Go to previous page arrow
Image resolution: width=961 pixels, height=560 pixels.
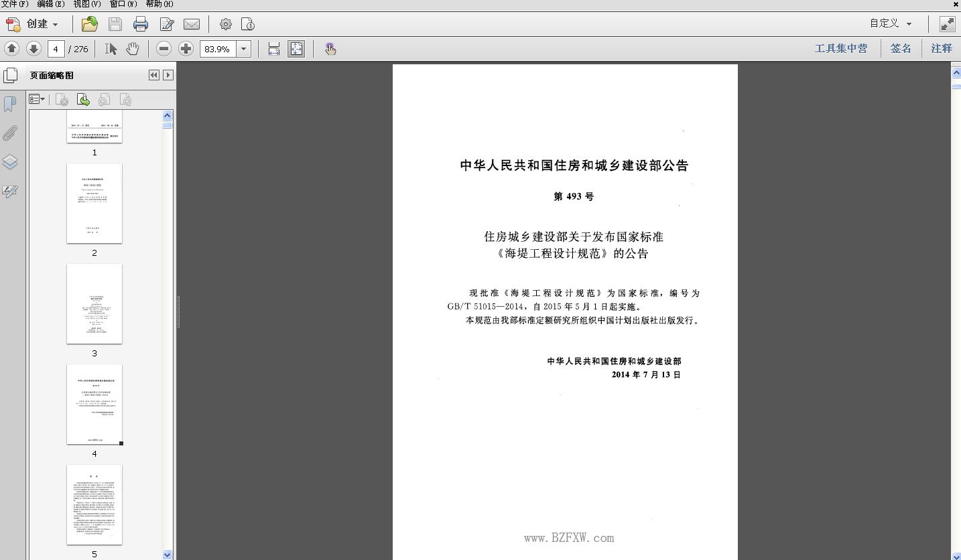11,48
